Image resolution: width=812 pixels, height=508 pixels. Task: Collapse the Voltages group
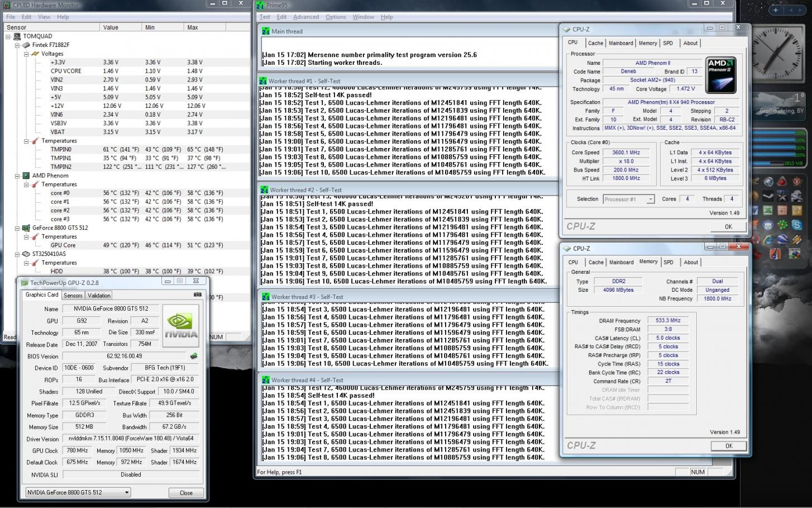click(26, 54)
